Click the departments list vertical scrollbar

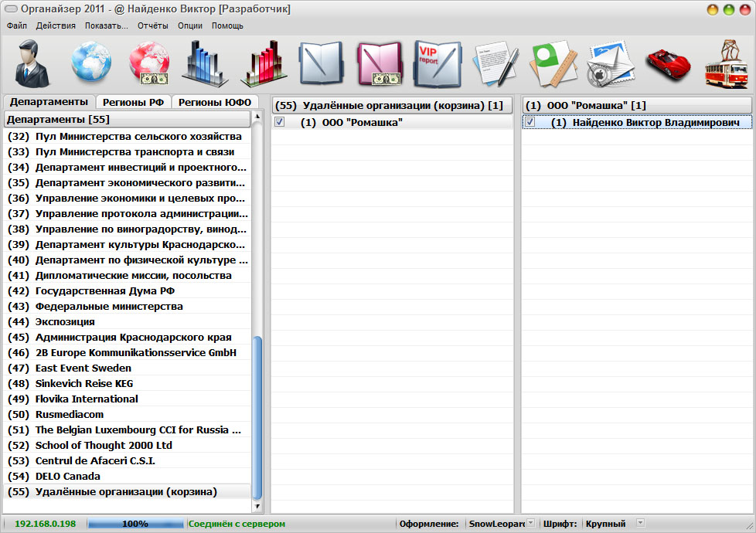coord(257,417)
